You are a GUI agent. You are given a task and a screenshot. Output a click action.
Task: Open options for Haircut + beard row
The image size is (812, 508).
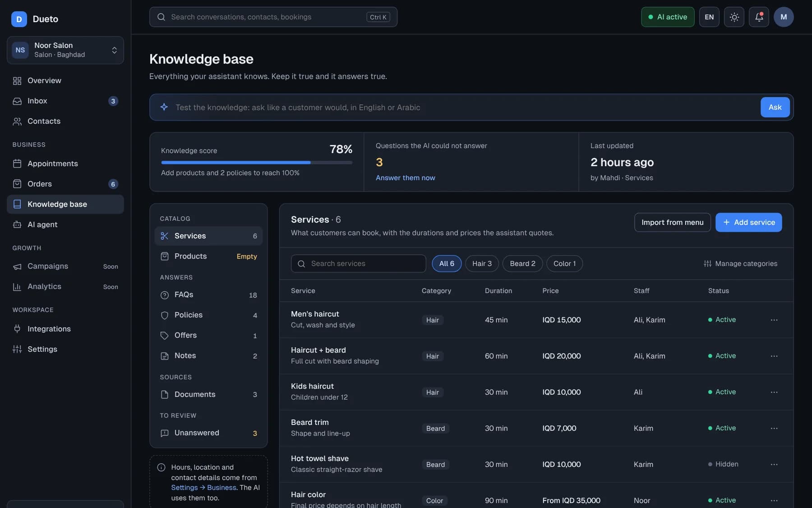tap(774, 356)
